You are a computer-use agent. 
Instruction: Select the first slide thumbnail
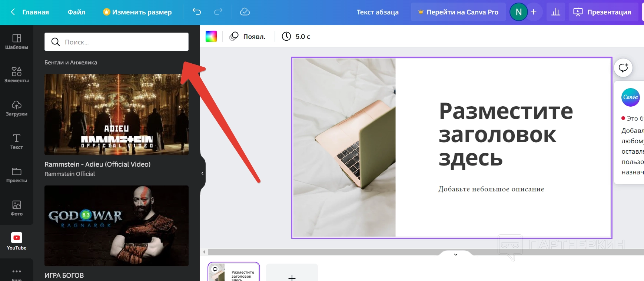tap(234, 272)
